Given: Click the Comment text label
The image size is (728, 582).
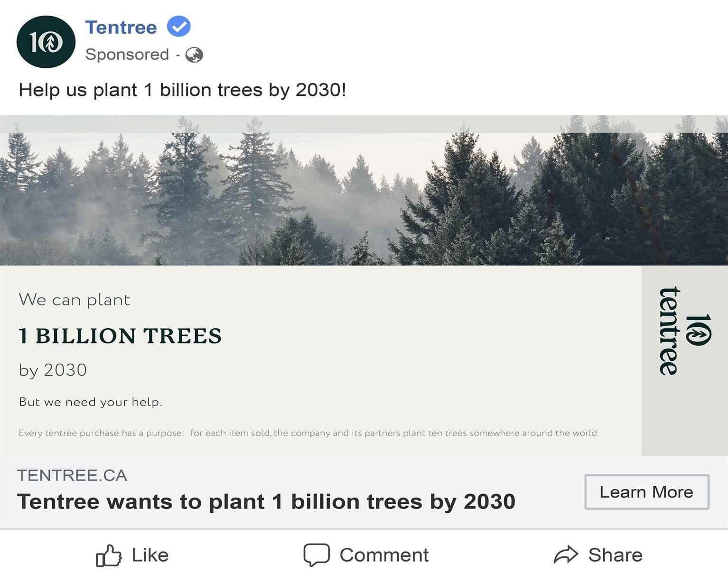Looking at the screenshot, I should click(384, 555).
